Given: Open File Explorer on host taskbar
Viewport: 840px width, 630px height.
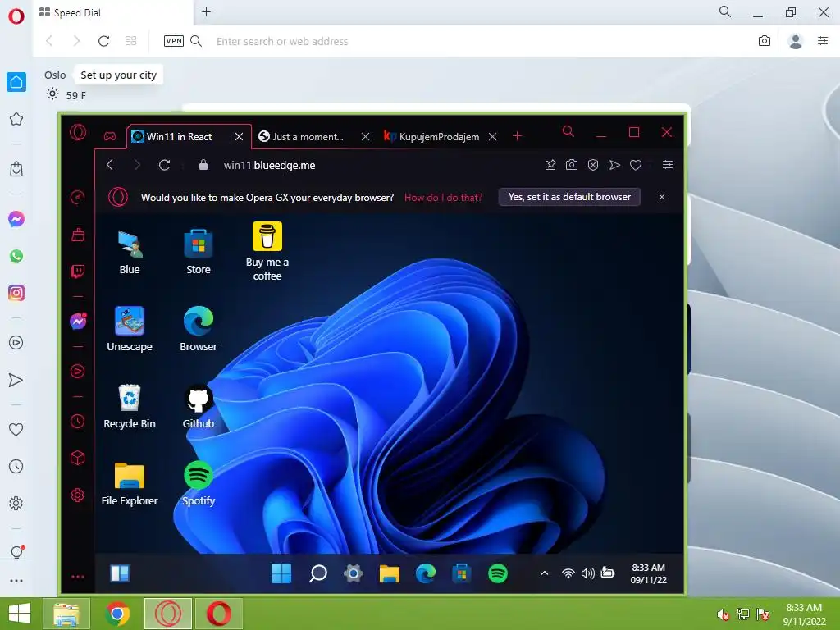Looking at the screenshot, I should [x=66, y=614].
